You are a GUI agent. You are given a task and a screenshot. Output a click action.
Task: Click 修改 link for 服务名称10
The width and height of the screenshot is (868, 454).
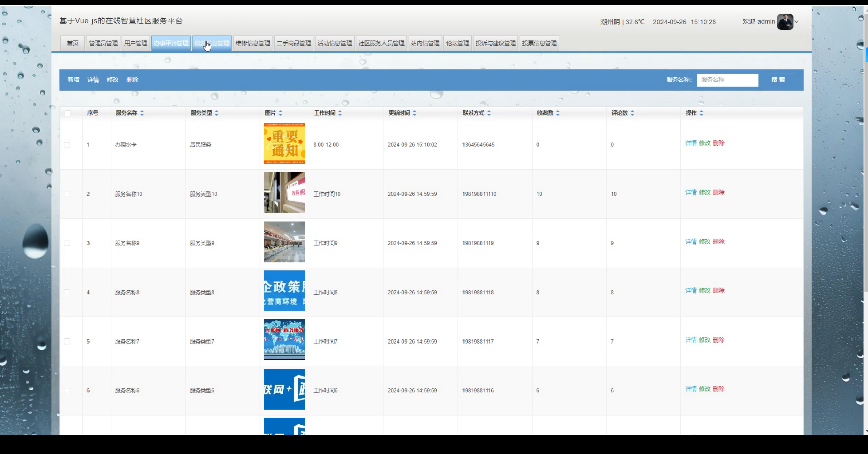[x=705, y=192]
